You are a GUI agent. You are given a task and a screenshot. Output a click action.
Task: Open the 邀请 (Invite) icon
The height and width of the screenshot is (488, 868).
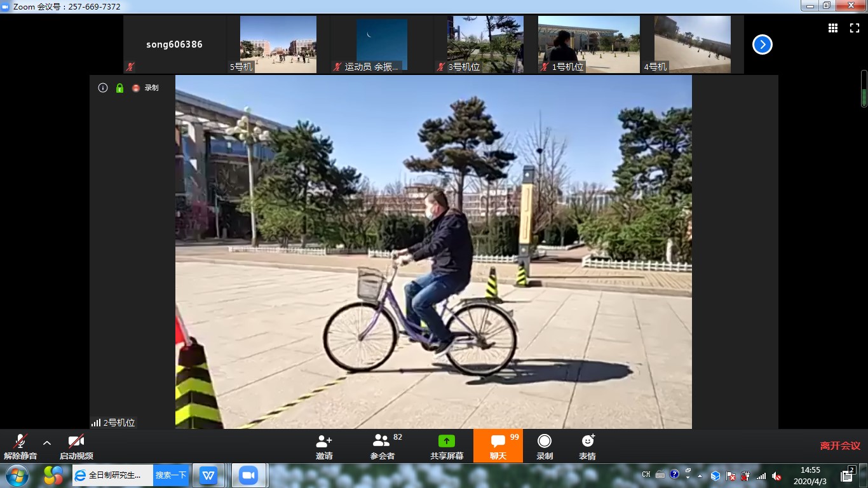(x=324, y=442)
